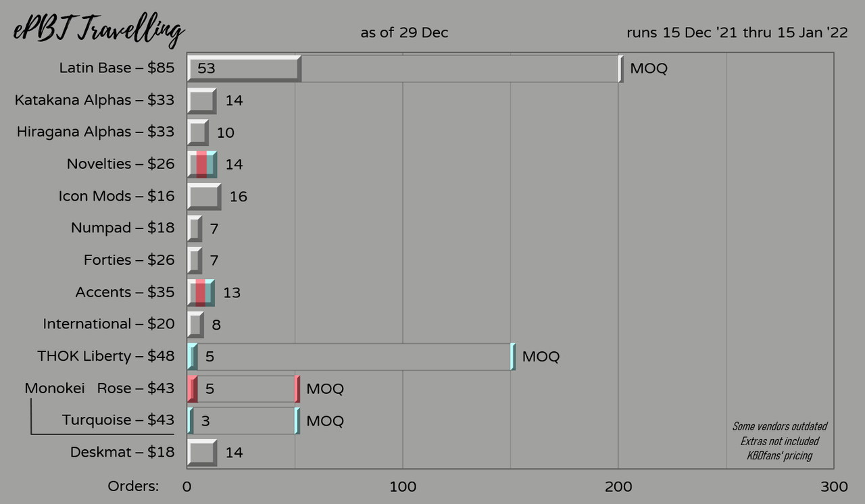Click the value '13' beside Accents bar
This screenshot has height=504, width=865.
tap(232, 293)
